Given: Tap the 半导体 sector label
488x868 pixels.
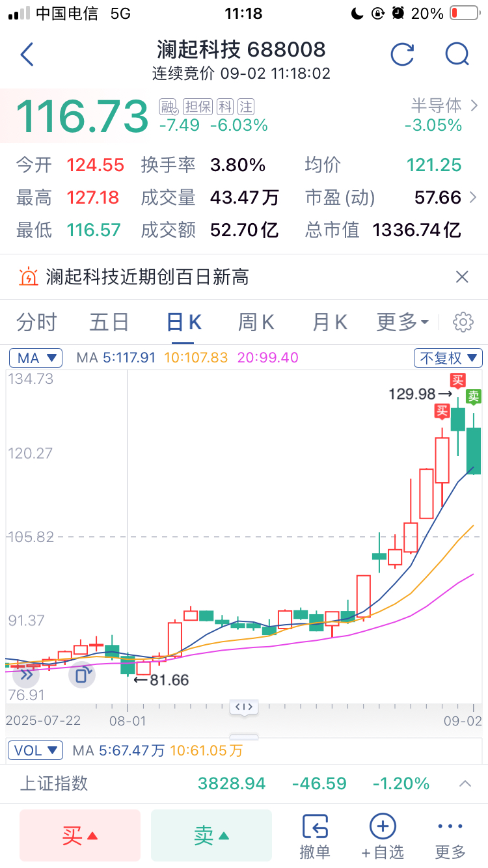Looking at the screenshot, I should (437, 105).
